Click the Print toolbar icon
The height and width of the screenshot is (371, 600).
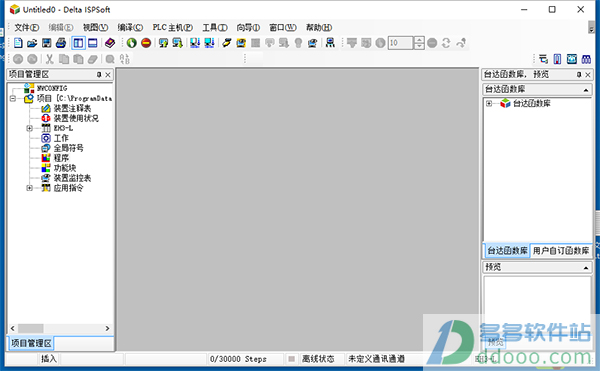(x=61, y=43)
